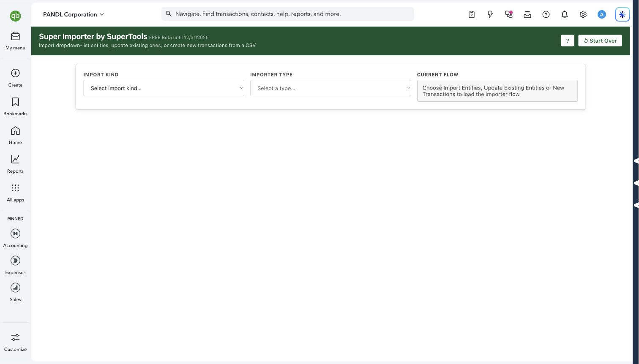
Task: Click the Current Flow description box
Action: (497, 91)
